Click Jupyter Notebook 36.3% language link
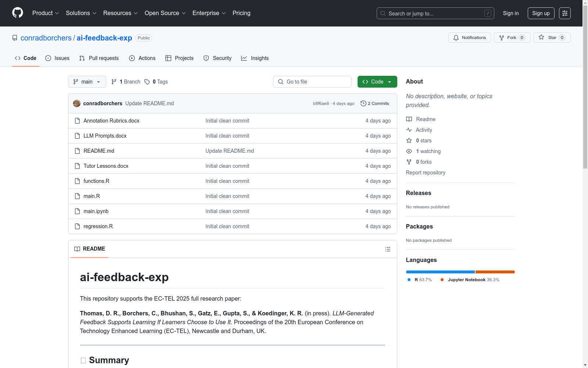The image size is (588, 368). pos(470,280)
